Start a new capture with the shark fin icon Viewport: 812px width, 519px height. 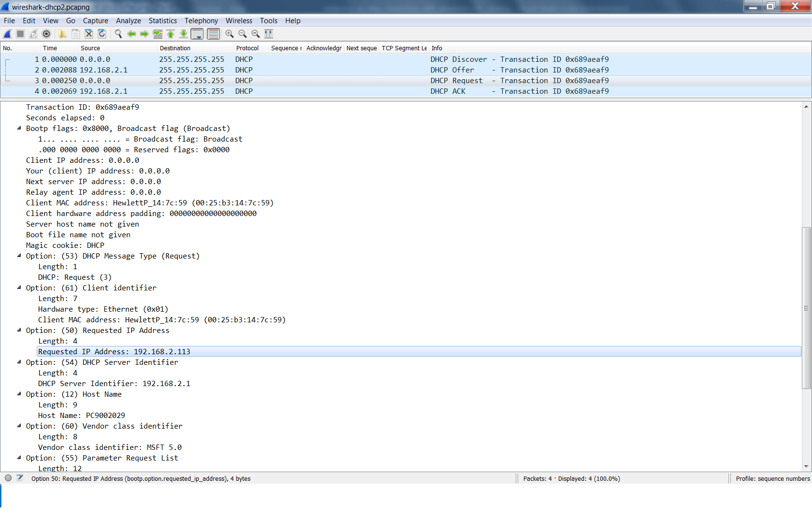[x=7, y=34]
